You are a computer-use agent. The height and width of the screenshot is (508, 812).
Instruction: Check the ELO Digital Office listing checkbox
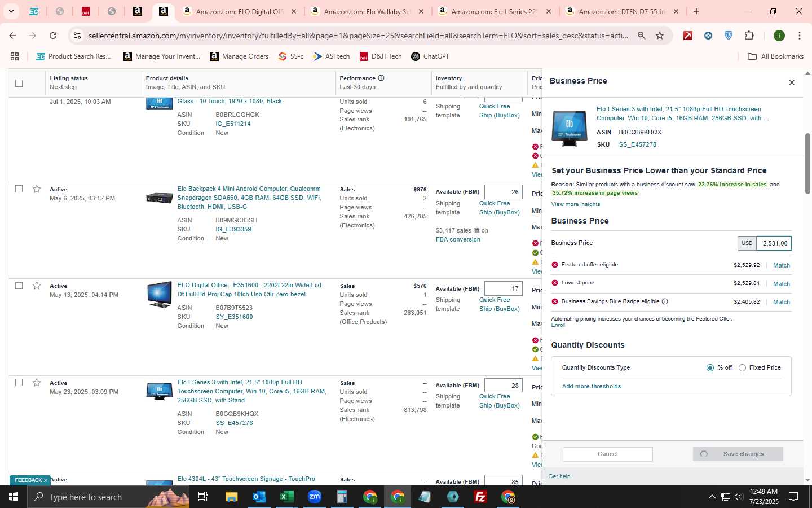pyautogui.click(x=19, y=285)
